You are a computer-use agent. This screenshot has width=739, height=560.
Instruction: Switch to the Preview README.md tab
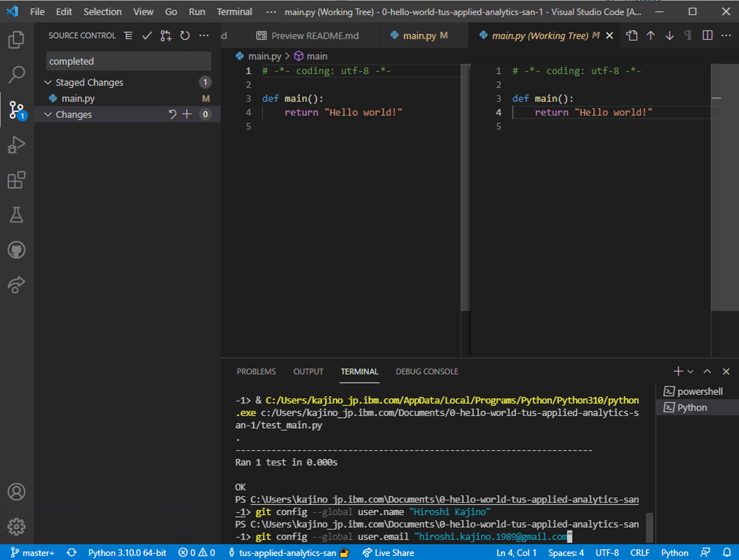click(x=315, y=35)
